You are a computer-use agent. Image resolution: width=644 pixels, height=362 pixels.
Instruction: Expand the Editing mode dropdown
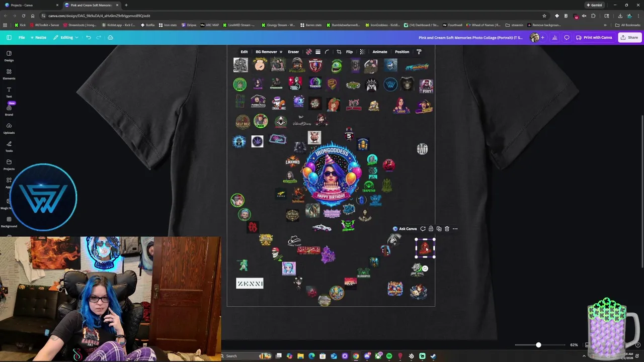click(66, 37)
